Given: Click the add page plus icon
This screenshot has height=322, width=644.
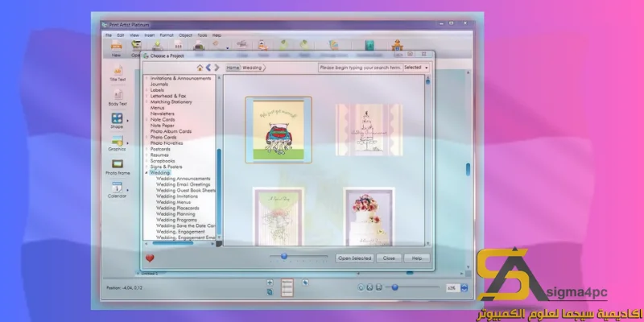Looking at the screenshot, I should click(270, 283).
